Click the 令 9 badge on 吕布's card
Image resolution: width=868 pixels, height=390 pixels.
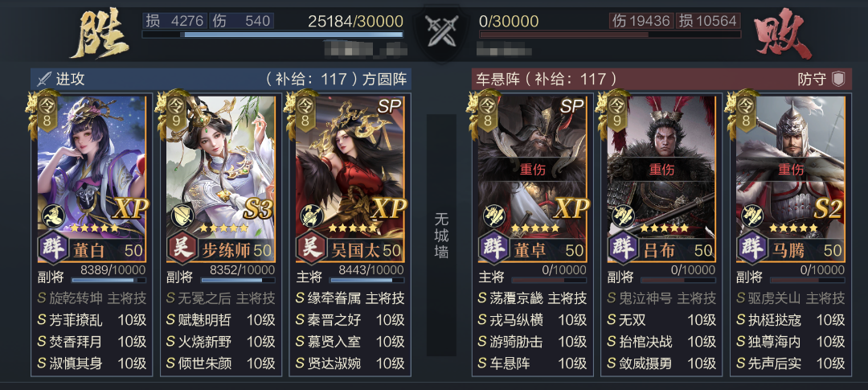(x=616, y=113)
